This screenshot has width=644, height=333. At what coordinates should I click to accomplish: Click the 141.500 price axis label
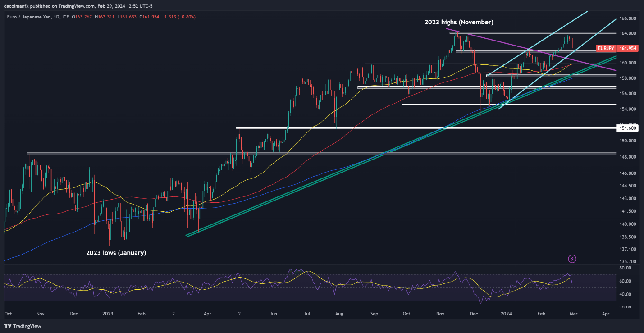[x=628, y=211]
